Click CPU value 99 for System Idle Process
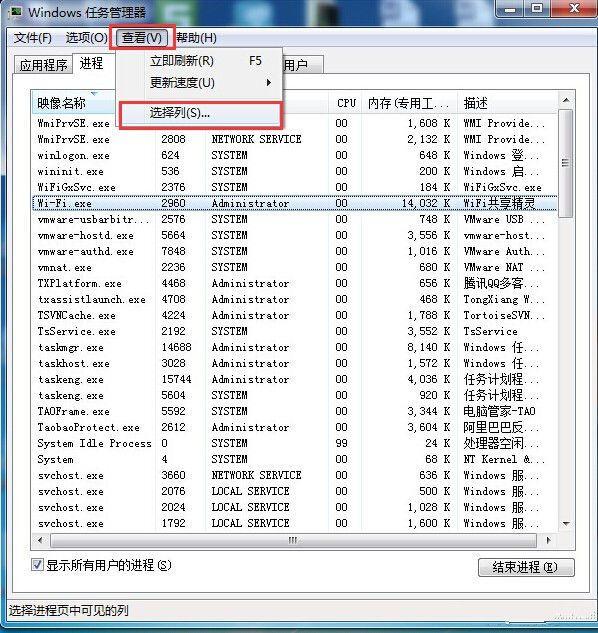The height and width of the screenshot is (633, 598). coord(341,443)
